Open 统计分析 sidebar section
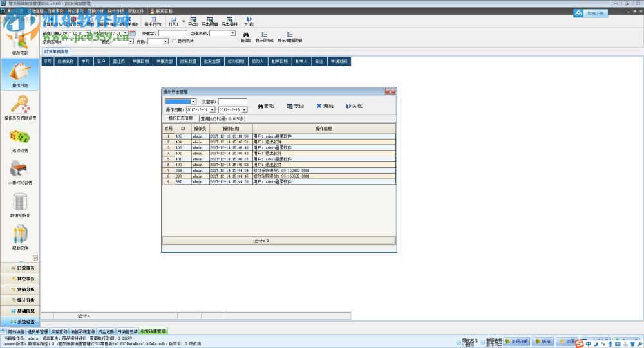644x348 pixels. [x=20, y=300]
